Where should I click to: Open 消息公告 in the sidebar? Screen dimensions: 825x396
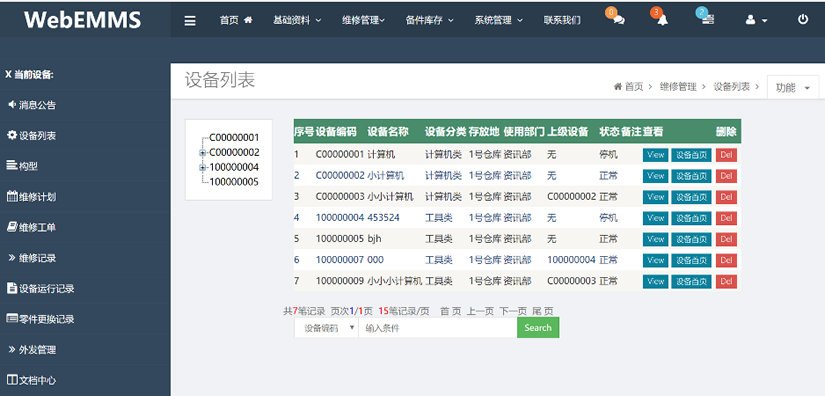[32, 105]
